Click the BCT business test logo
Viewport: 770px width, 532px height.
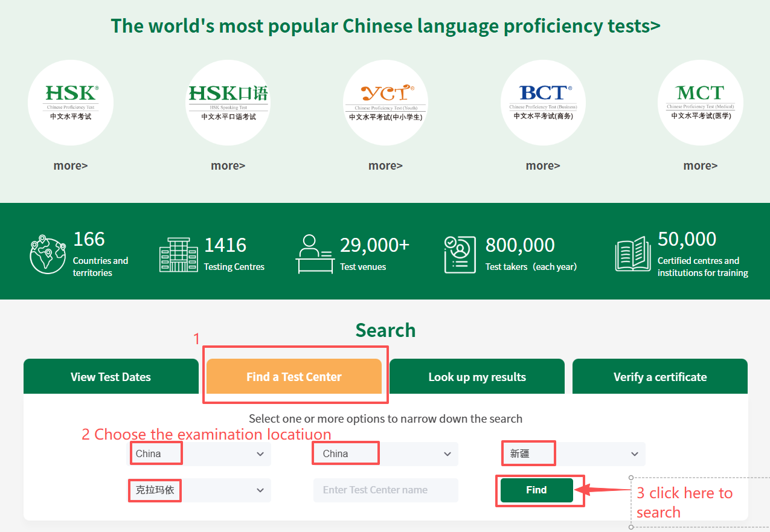click(x=543, y=103)
